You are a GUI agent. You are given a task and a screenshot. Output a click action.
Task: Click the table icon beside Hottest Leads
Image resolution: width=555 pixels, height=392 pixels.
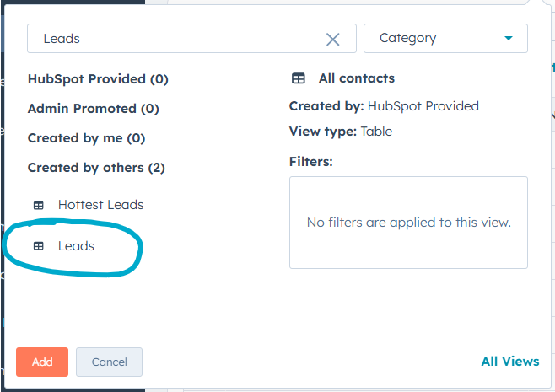tap(38, 205)
